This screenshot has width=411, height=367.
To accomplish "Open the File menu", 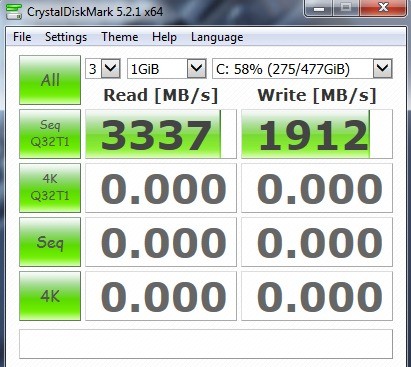I will (22, 37).
